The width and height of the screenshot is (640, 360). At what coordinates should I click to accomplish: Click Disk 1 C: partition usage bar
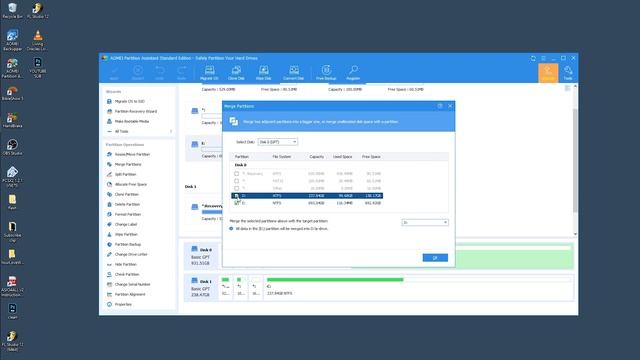[x=418, y=280]
